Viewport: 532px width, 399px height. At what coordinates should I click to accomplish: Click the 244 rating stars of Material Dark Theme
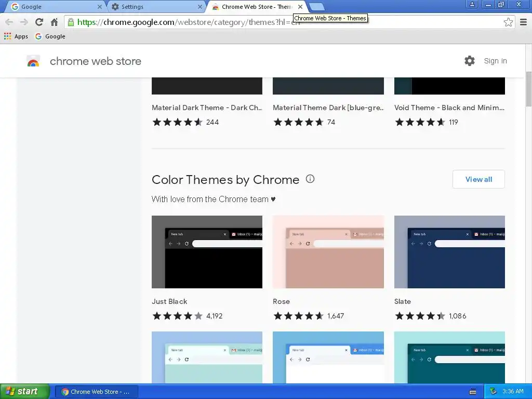coord(177,122)
